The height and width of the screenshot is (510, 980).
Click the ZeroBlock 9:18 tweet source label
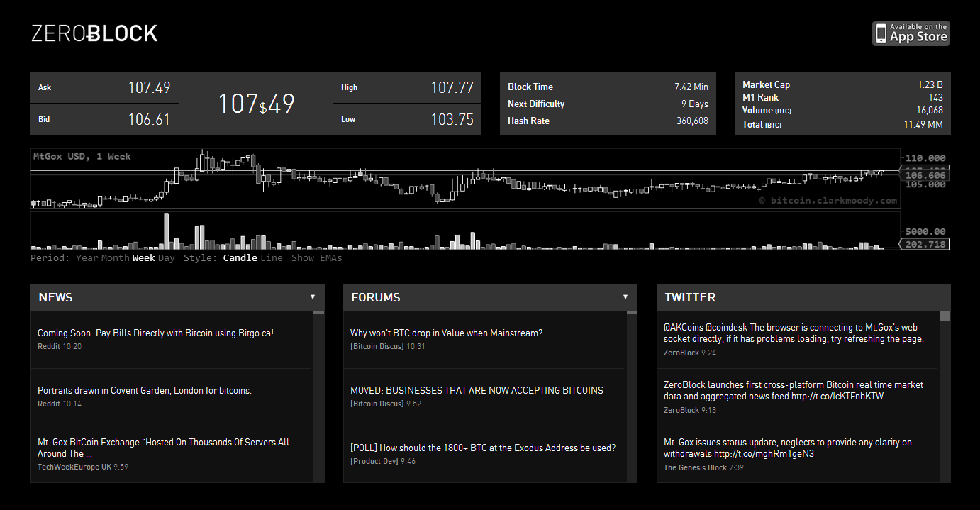pyautogui.click(x=690, y=410)
